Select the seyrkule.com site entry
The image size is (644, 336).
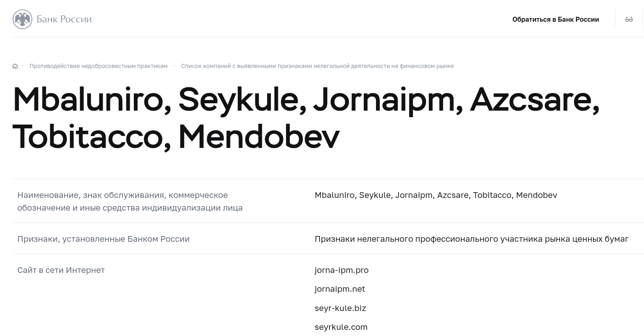click(341, 327)
